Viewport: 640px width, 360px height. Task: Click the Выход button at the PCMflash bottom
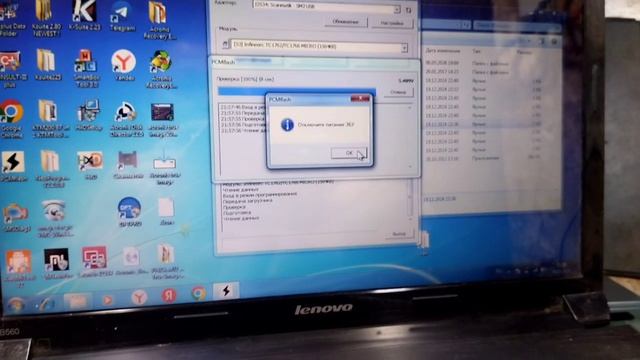click(x=399, y=234)
